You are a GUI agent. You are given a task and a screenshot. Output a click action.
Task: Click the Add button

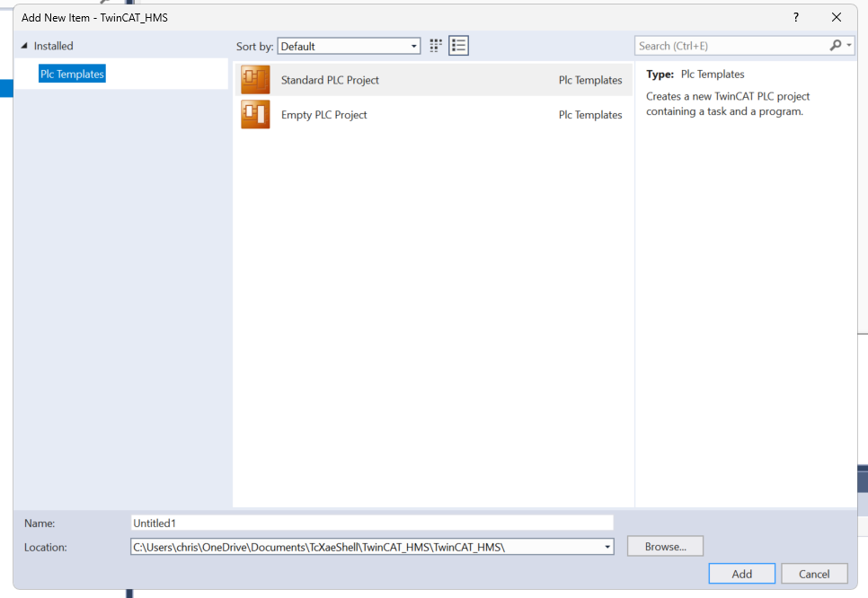point(742,574)
